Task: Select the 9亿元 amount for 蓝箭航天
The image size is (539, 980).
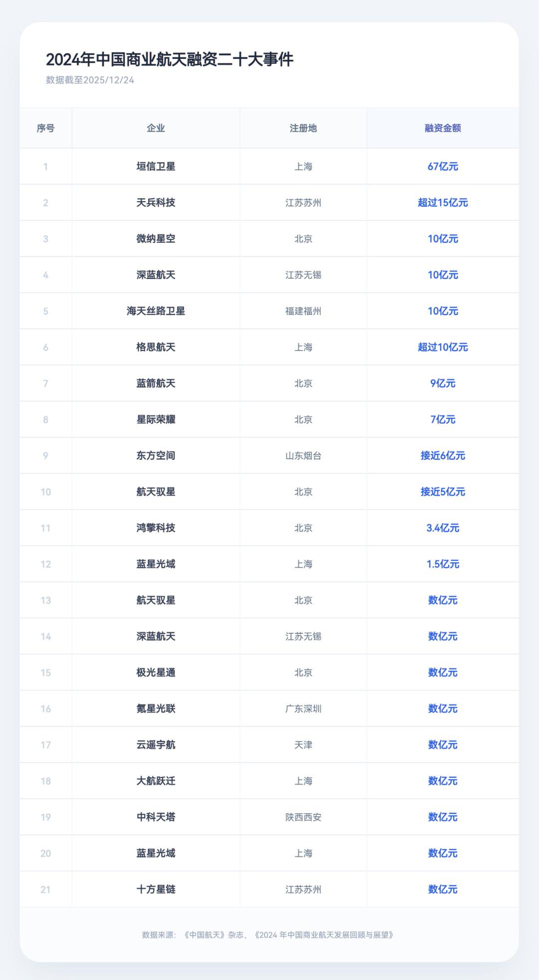Action: click(443, 384)
